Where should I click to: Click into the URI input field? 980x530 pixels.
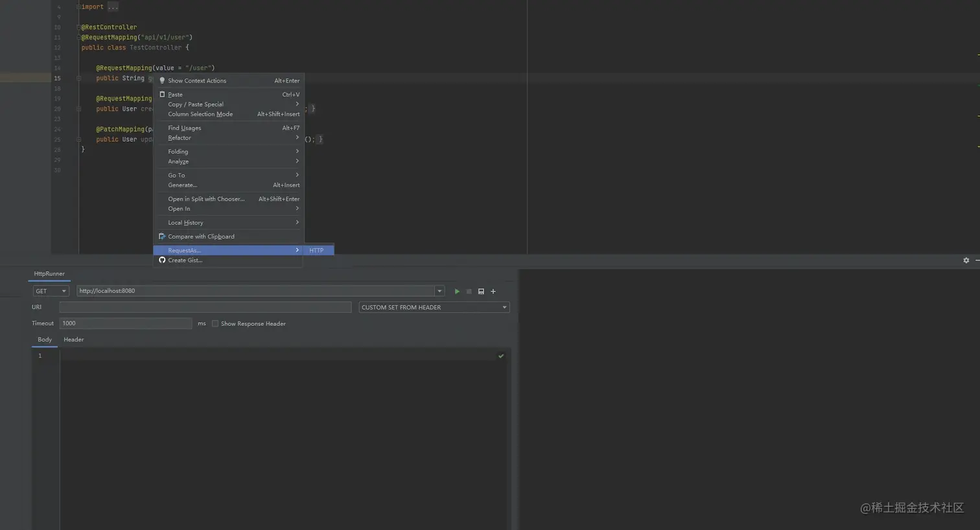click(205, 307)
